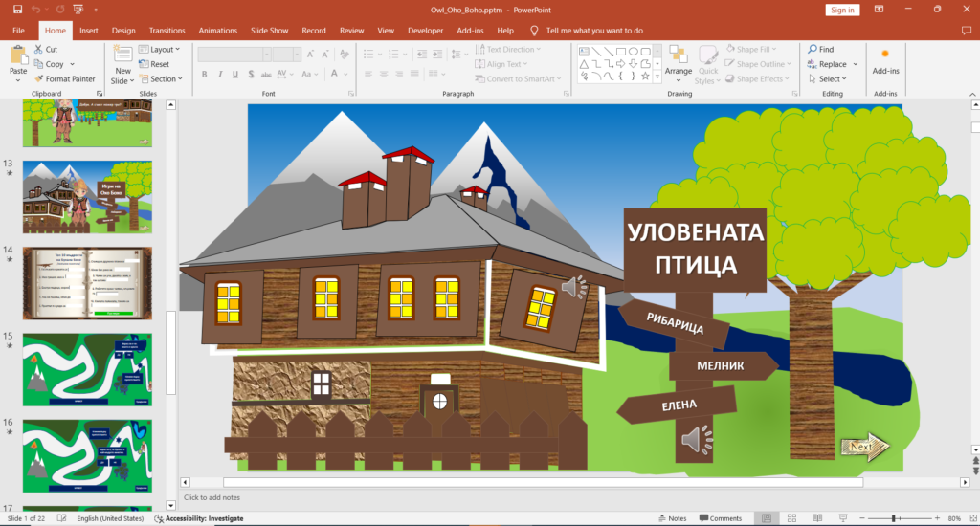The height and width of the screenshot is (526, 980).
Task: Open the comments speech bubble icon in ribbon
Action: tap(967, 30)
